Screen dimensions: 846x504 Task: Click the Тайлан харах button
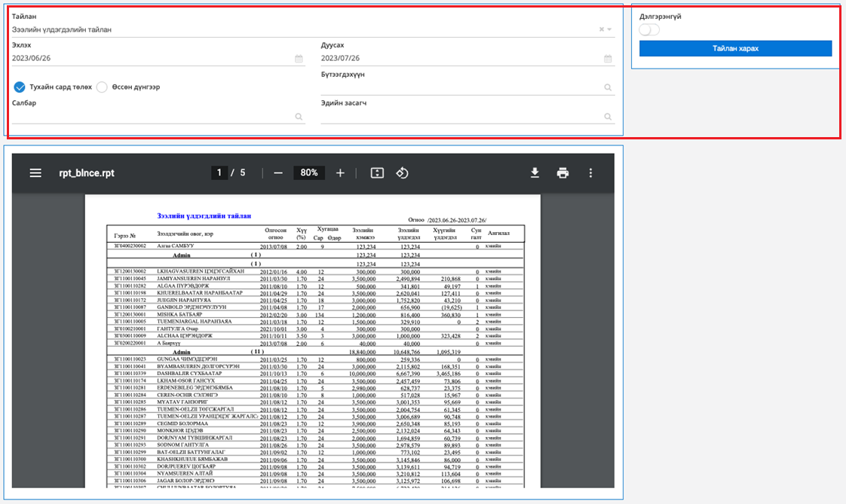(735, 48)
